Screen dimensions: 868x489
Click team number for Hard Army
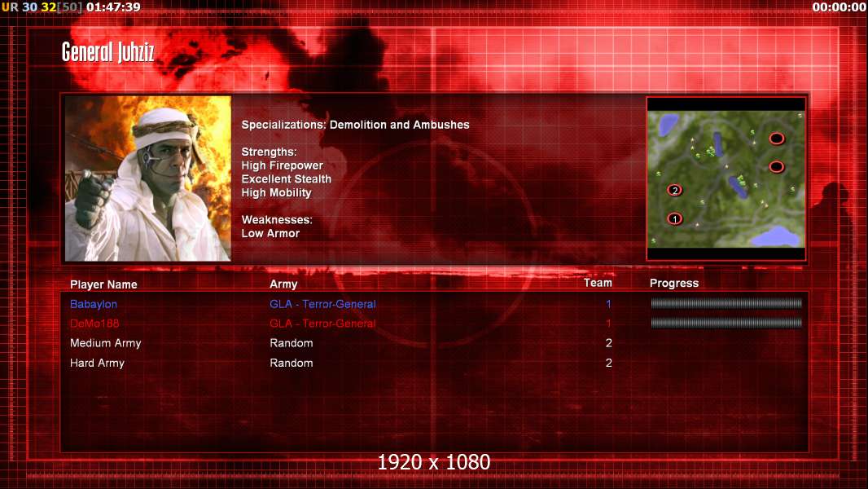click(609, 363)
